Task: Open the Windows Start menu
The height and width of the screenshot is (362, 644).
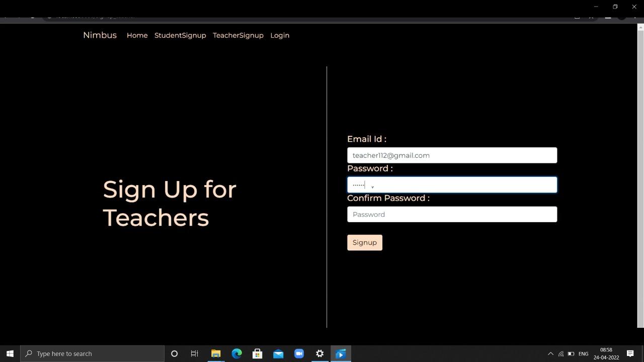Action: pyautogui.click(x=10, y=353)
